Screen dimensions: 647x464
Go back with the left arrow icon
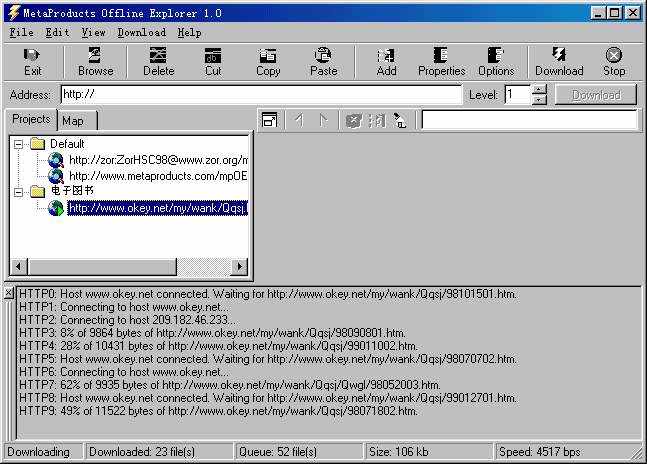pyautogui.click(x=299, y=120)
